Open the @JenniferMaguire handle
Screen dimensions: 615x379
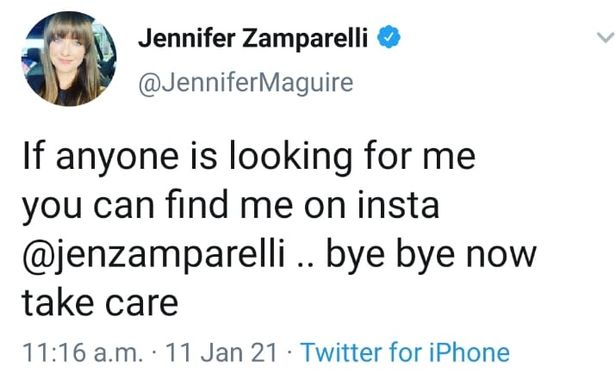(246, 83)
